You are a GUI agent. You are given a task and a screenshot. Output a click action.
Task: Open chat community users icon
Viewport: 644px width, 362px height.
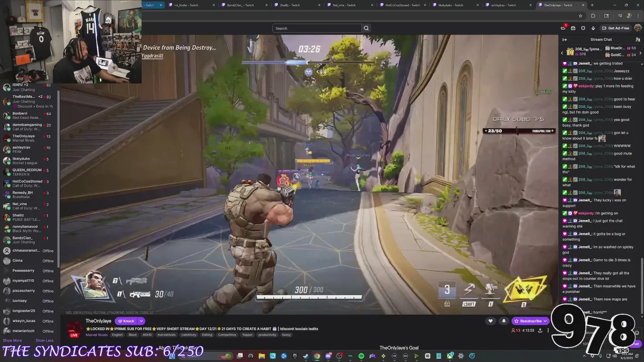coord(638,39)
